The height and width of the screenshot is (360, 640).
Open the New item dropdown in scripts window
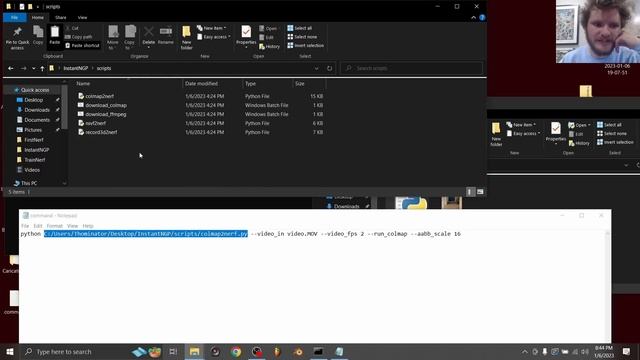pos(211,28)
